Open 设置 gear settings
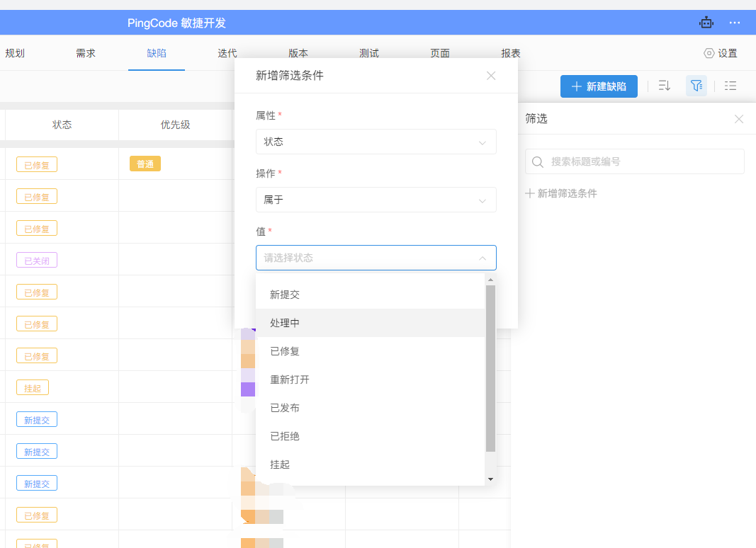Image resolution: width=756 pixels, height=548 pixels. tap(720, 53)
